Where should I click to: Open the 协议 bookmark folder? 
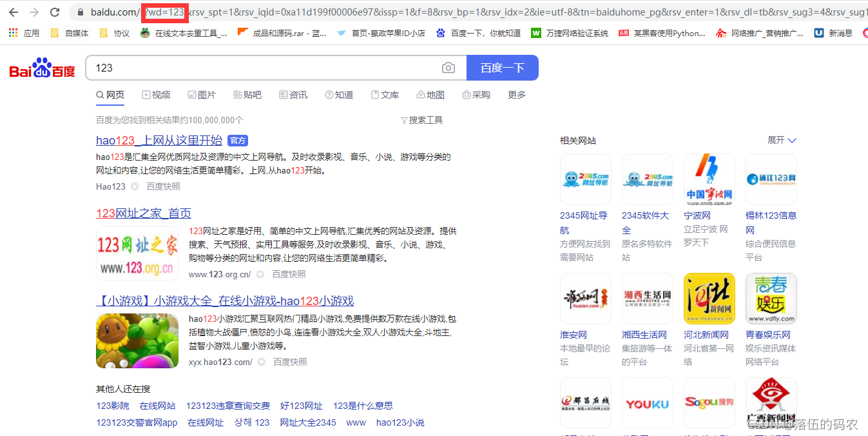tap(114, 33)
